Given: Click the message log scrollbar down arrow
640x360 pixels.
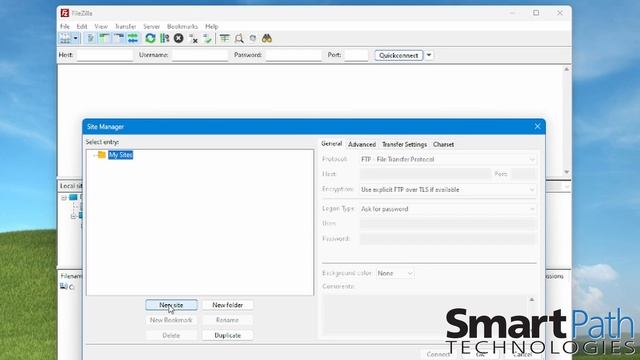Looking at the screenshot, I should point(567,172).
